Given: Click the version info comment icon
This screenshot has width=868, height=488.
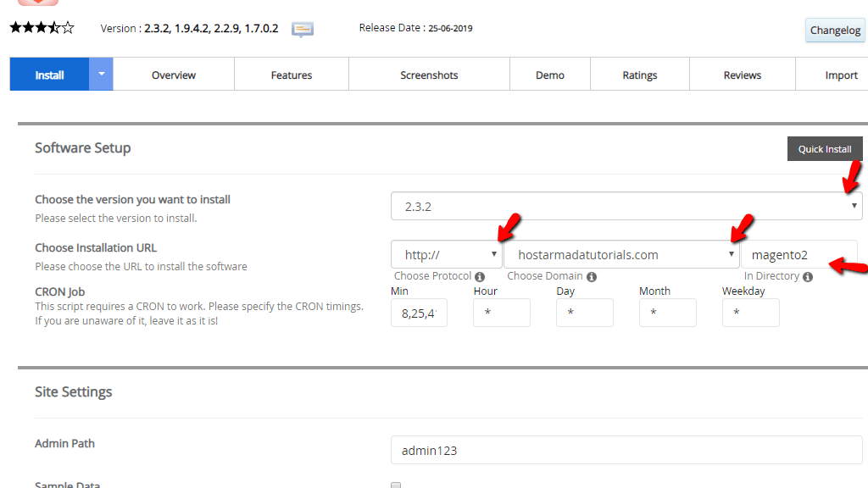Looking at the screenshot, I should (303, 29).
